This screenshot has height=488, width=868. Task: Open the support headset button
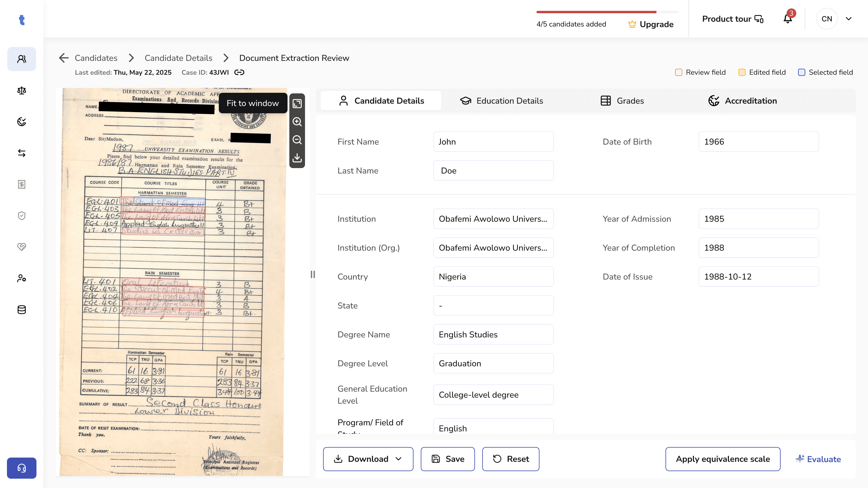22,468
